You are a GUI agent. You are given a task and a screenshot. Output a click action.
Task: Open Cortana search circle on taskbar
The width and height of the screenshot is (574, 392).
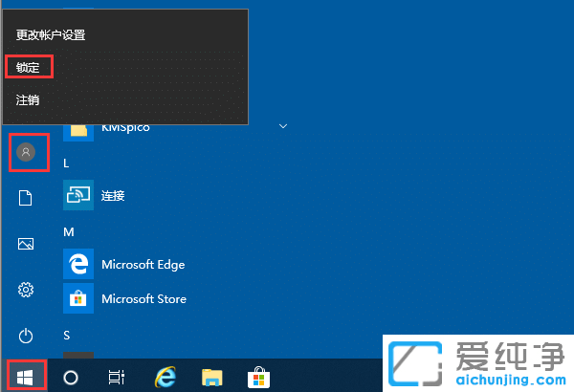(71, 378)
